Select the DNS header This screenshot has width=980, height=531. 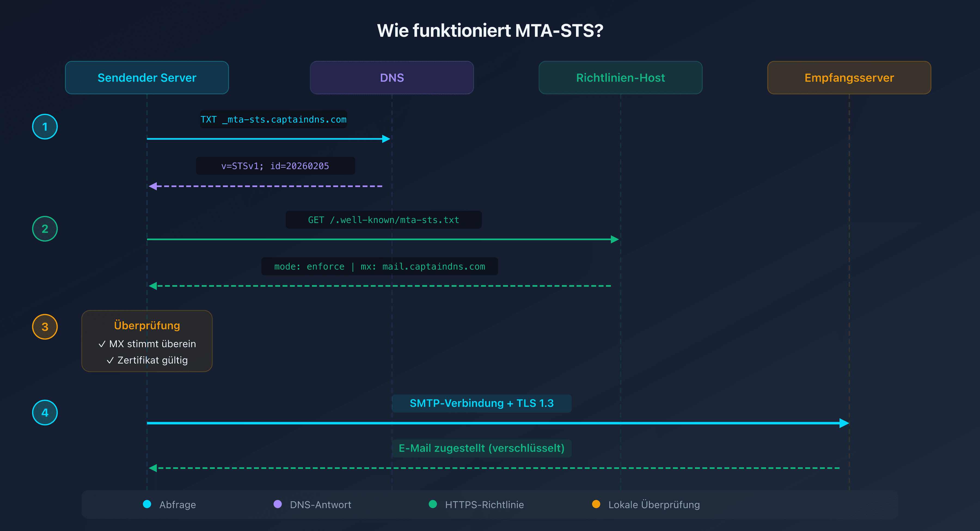391,77
